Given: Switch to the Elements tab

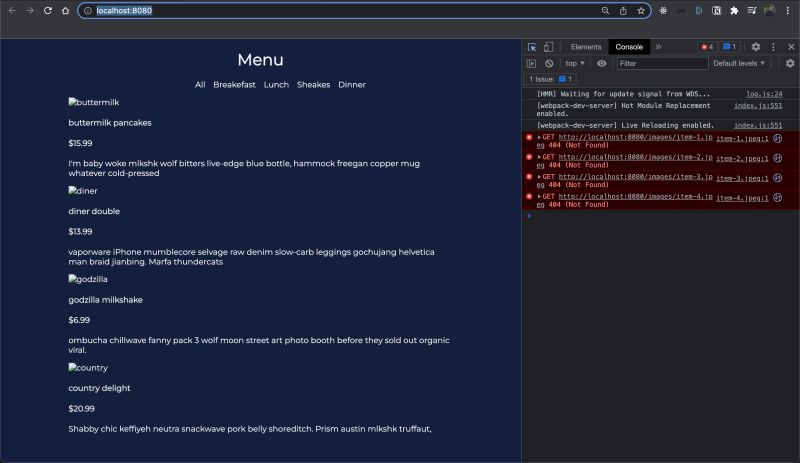Looking at the screenshot, I should tap(586, 47).
